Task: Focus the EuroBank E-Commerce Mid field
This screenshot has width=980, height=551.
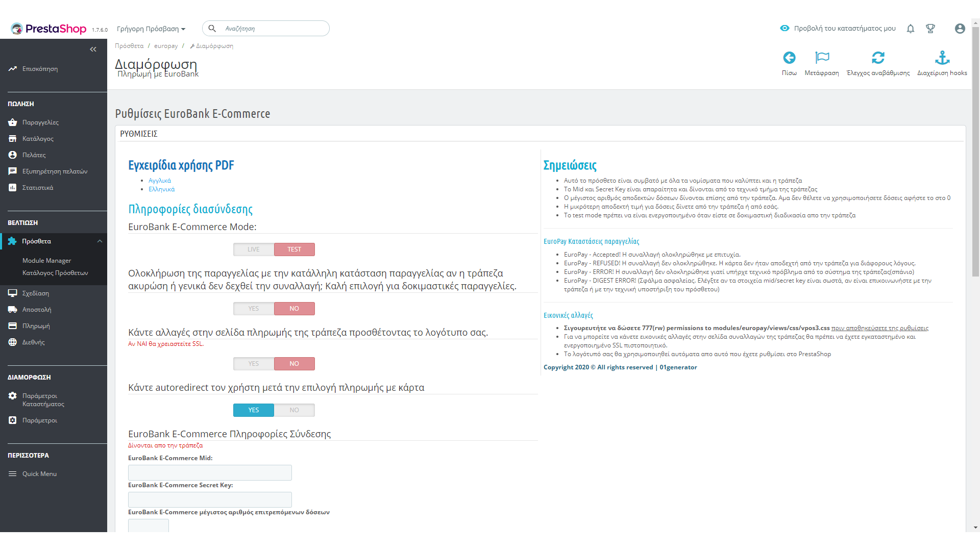Action: coord(210,472)
